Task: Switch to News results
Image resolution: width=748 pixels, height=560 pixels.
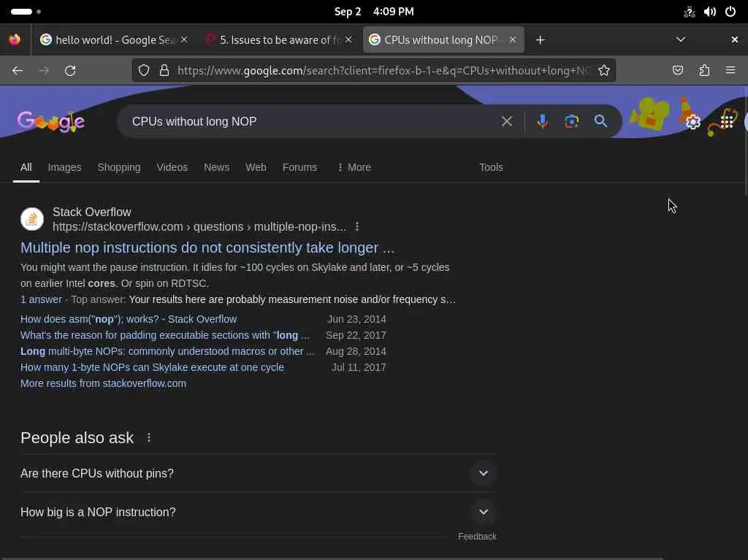Action: tap(216, 167)
